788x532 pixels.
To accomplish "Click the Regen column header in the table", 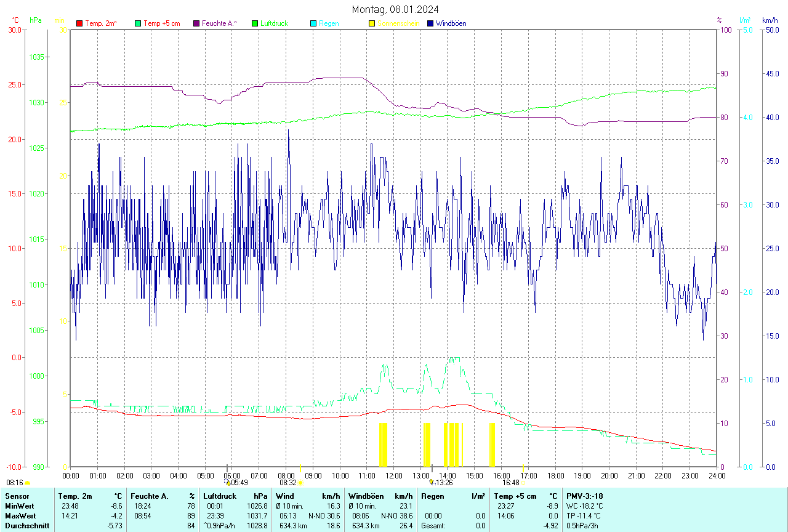I will [433, 496].
